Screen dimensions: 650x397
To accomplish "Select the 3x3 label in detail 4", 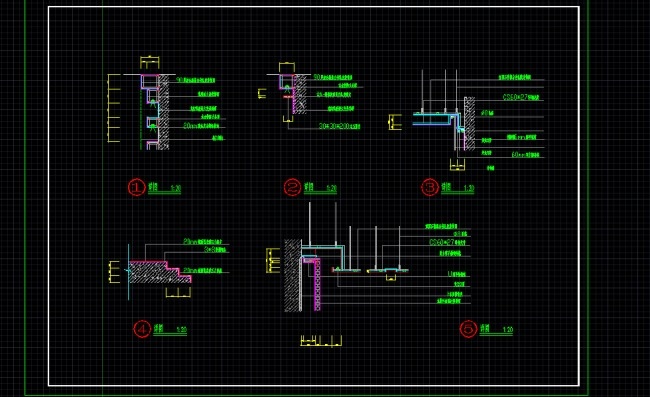I will (x=216, y=249).
